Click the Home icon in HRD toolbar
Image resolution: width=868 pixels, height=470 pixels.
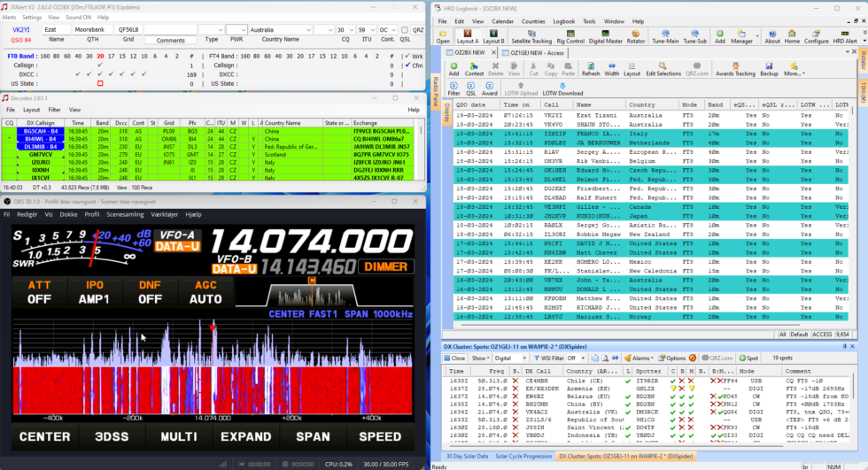pos(792,36)
